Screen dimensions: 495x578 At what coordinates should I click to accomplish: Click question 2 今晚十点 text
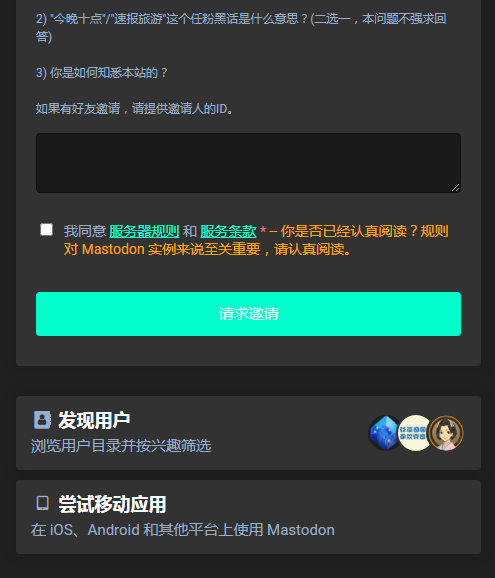click(241, 27)
